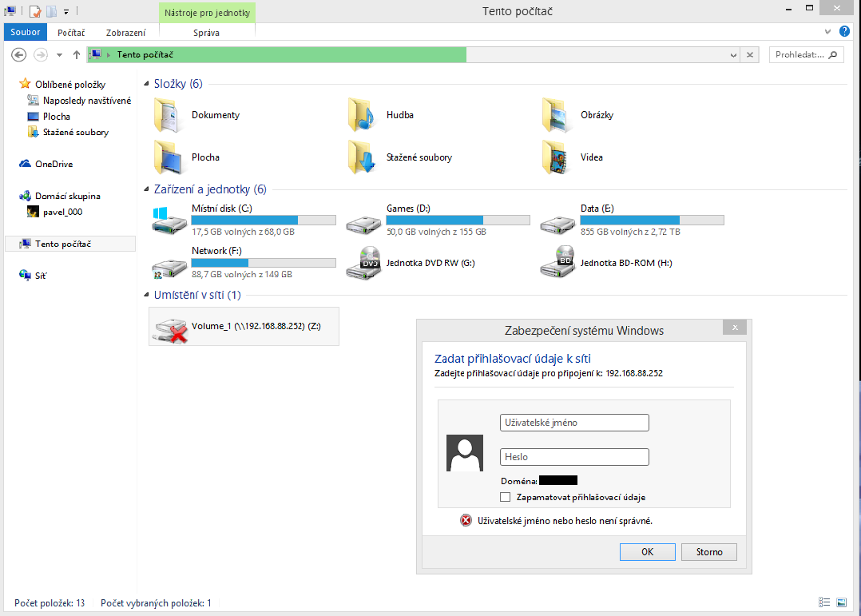Click the search magnifier icon
The image size is (861, 616).
point(833,54)
